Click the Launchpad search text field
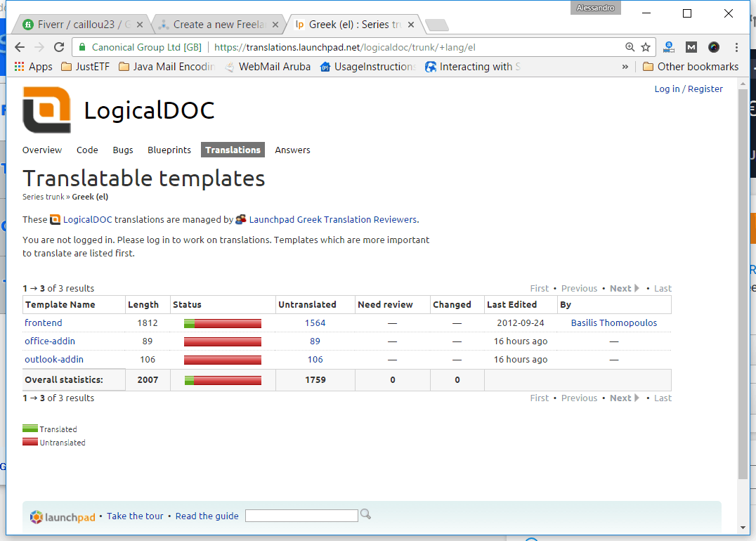The image size is (756, 541). coord(301,516)
